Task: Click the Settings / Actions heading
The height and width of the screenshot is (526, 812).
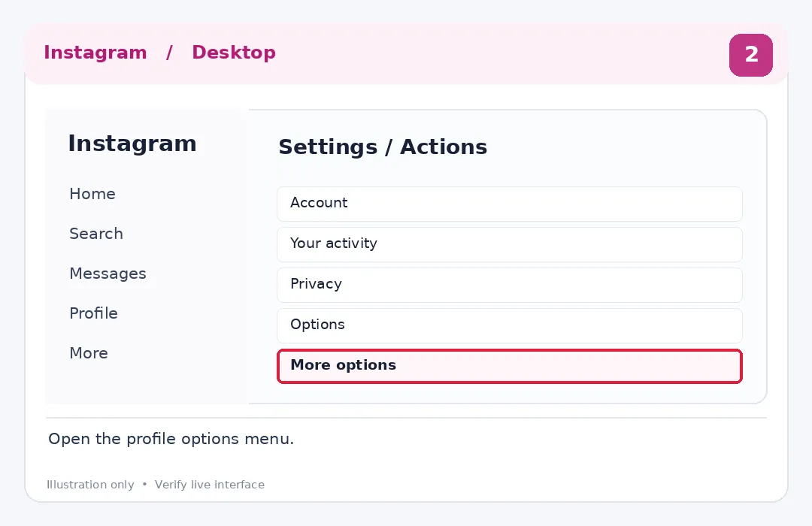Action: [383, 147]
